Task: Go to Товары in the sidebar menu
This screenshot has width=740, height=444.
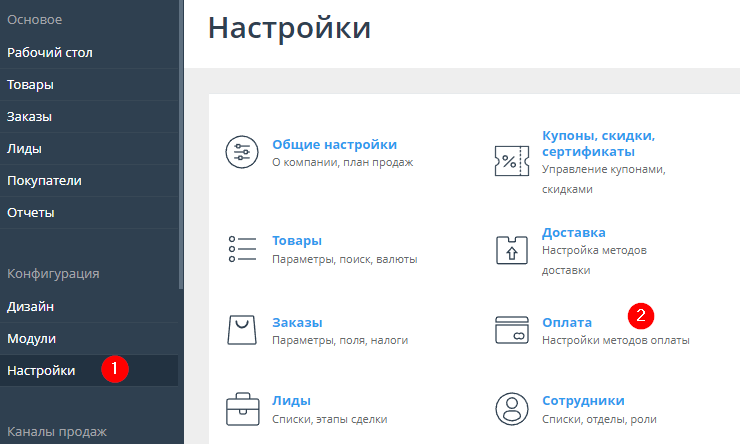Action: (30, 84)
